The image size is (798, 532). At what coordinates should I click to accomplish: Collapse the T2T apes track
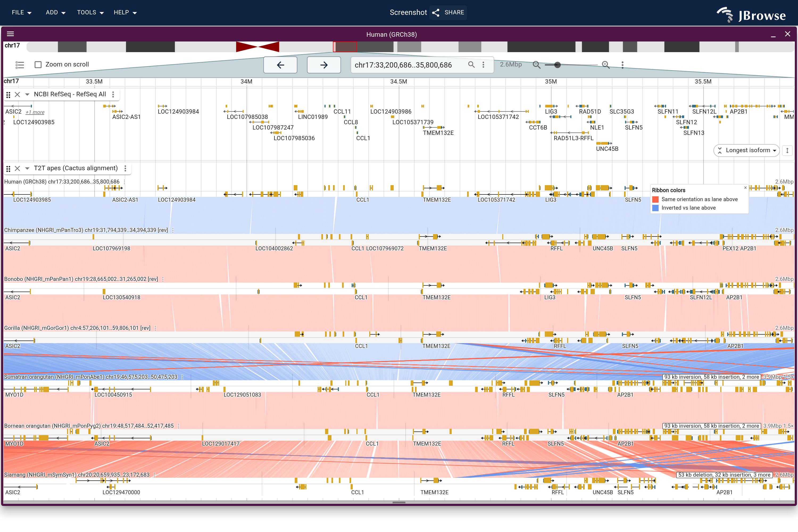pos(27,168)
